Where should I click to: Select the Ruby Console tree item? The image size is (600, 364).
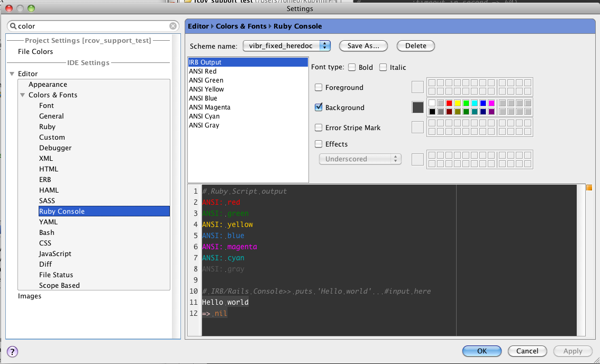tap(104, 211)
